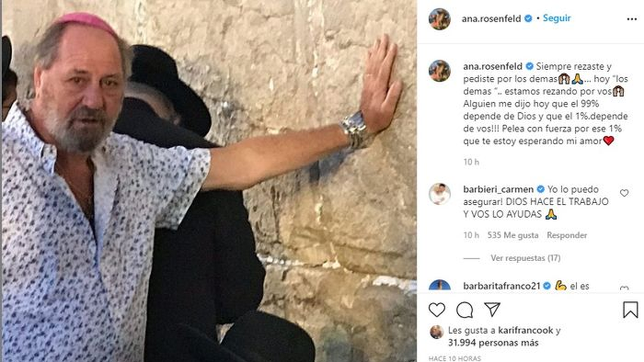Click the small liker avatar near Les gusta

pyautogui.click(x=436, y=332)
